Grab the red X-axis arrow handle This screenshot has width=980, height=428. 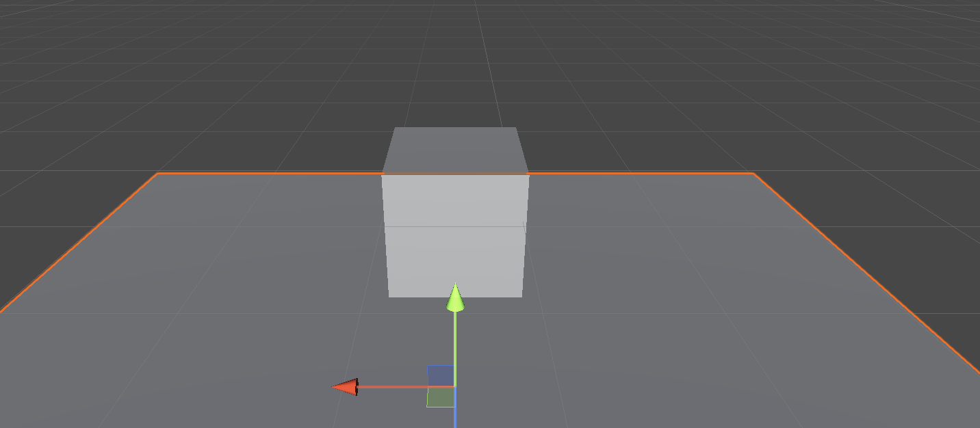coord(345,387)
